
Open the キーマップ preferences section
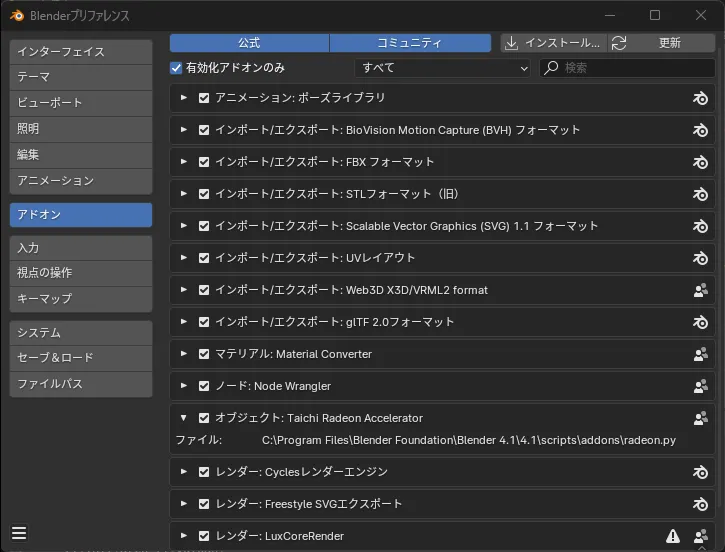(81, 298)
